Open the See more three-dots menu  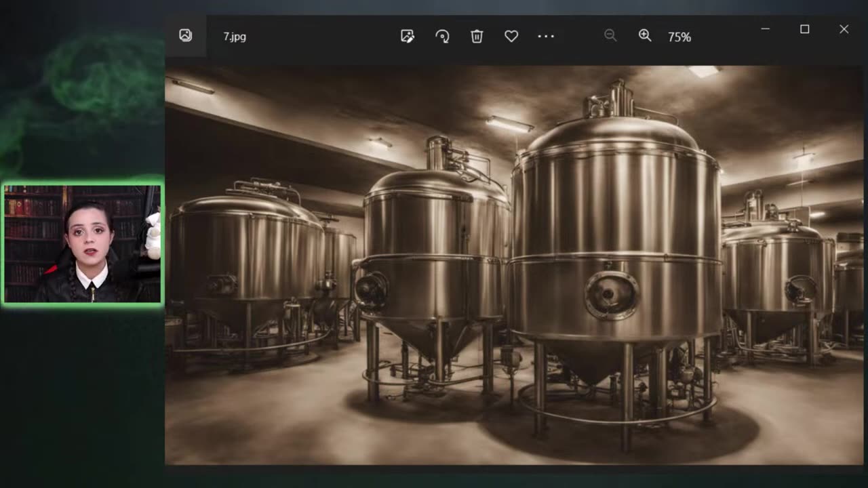(546, 37)
